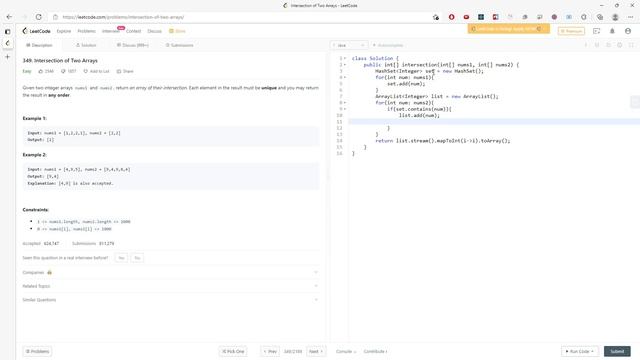640x360 pixels.
Task: Click the red YouTube-style extension icon
Action: point(466,17)
